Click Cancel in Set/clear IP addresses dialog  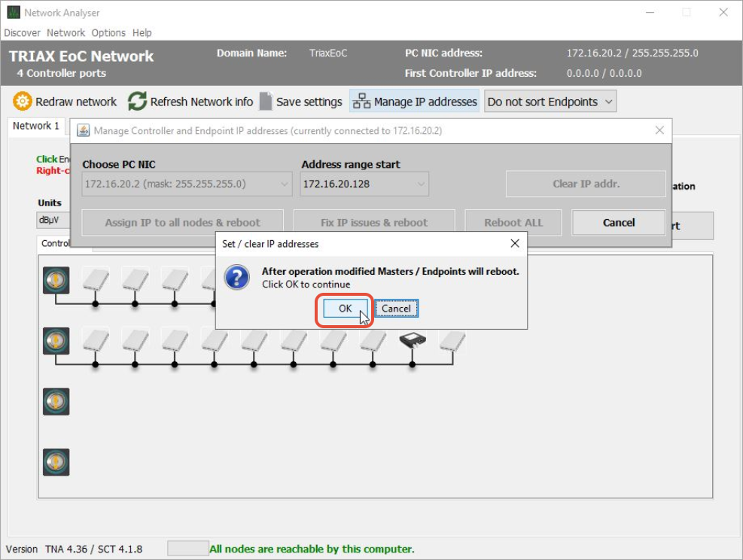coord(396,309)
